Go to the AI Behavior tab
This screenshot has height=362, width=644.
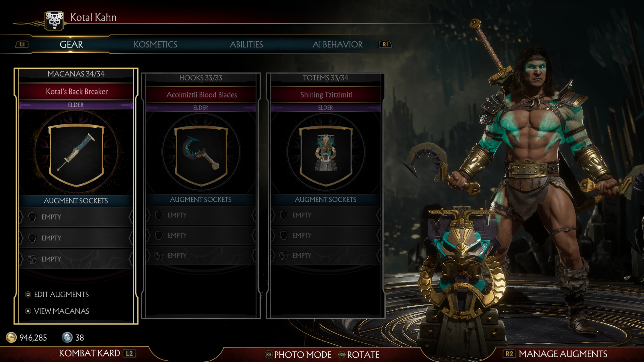point(337,44)
